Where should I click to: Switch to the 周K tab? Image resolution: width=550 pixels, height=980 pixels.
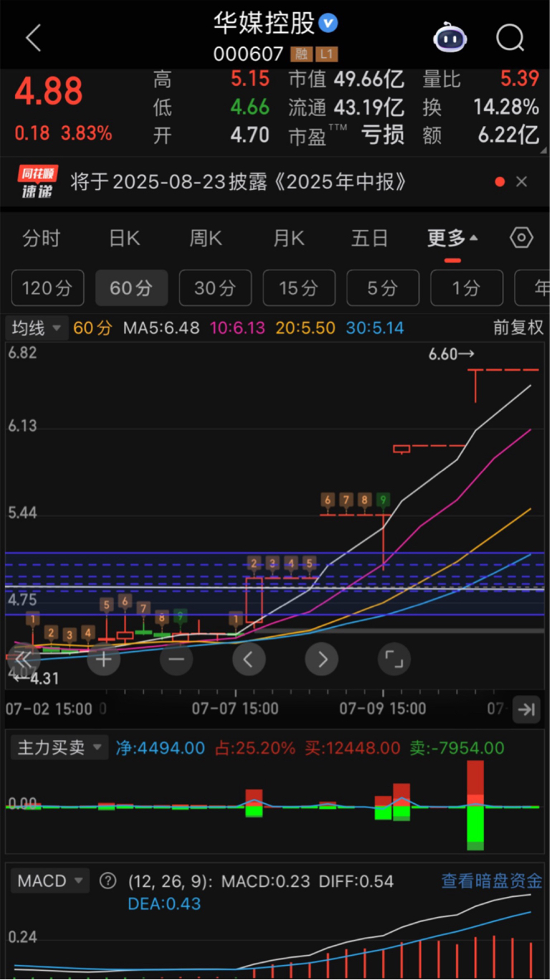coord(206,238)
